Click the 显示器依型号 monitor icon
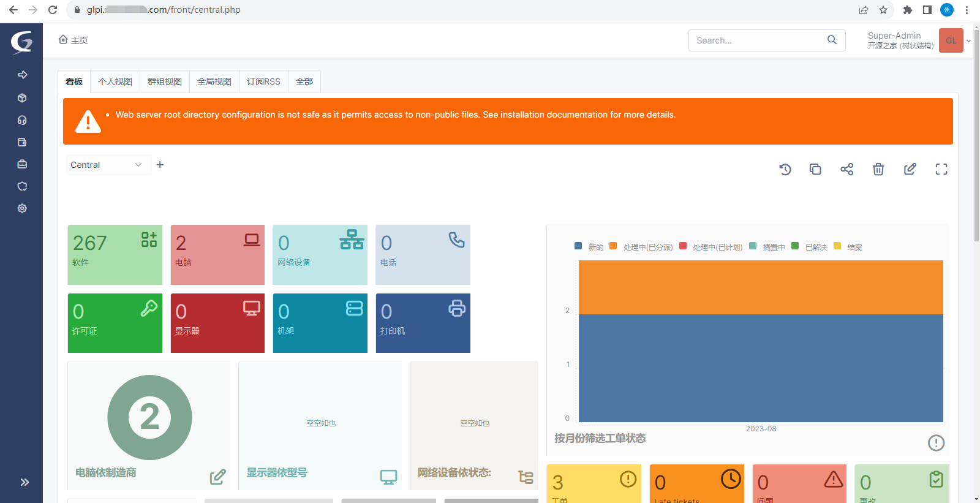Image resolution: width=980 pixels, height=503 pixels. click(389, 477)
